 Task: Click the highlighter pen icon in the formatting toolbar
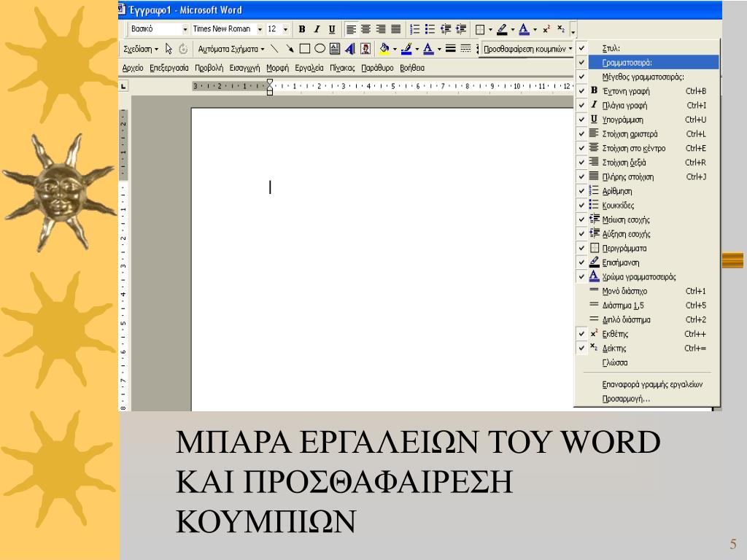[x=502, y=29]
